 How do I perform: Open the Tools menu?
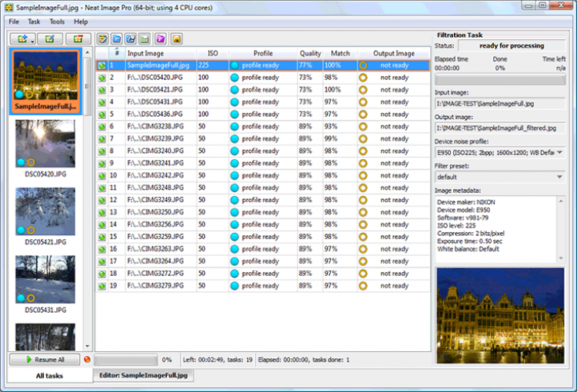[x=57, y=22]
